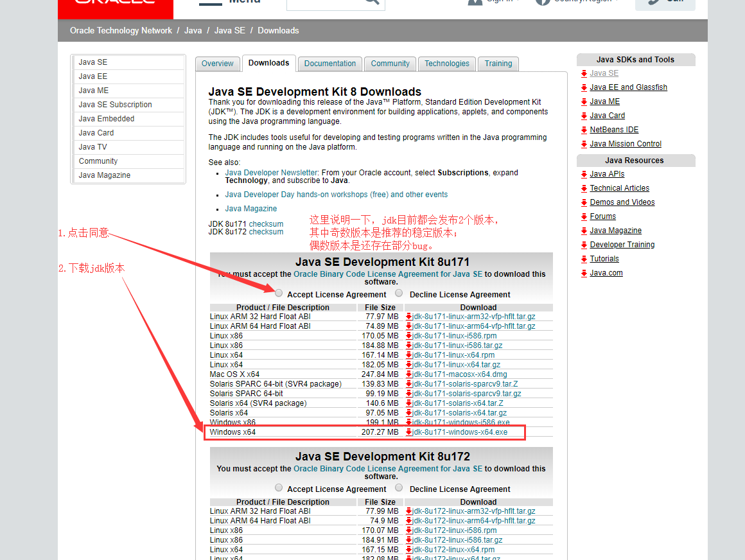The height and width of the screenshot is (560, 745).
Task: Download jdk-8u171-windows-x64.exe file link
Action: click(459, 432)
